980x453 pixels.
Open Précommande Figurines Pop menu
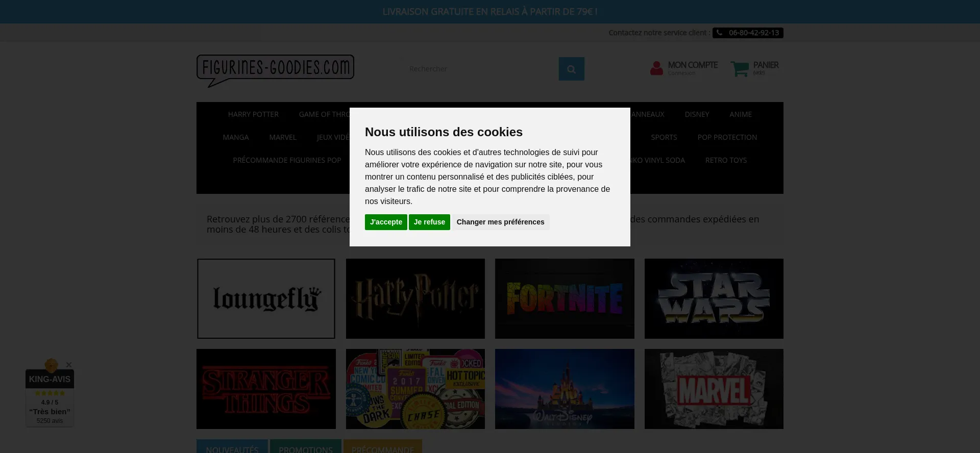(x=287, y=160)
